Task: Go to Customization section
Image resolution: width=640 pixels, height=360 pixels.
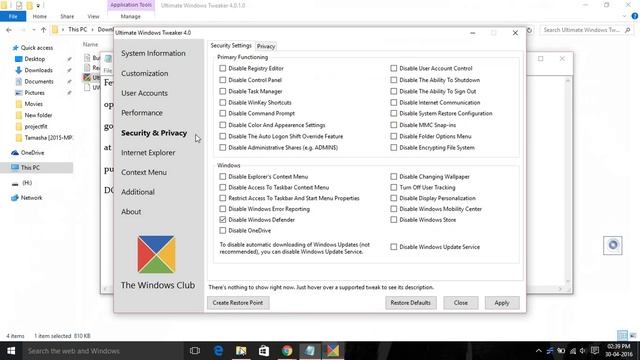Action: tap(144, 73)
